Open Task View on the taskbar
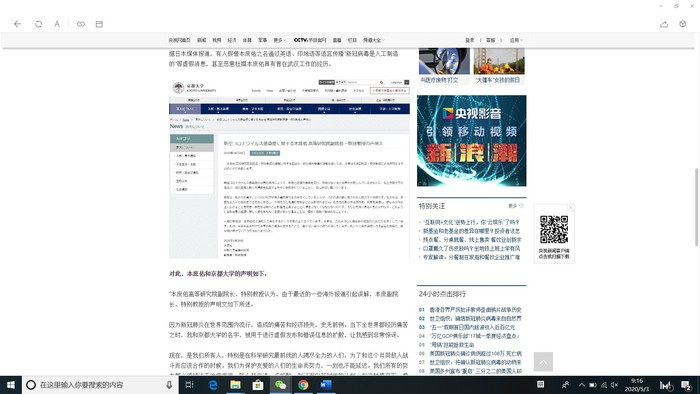 (189, 385)
